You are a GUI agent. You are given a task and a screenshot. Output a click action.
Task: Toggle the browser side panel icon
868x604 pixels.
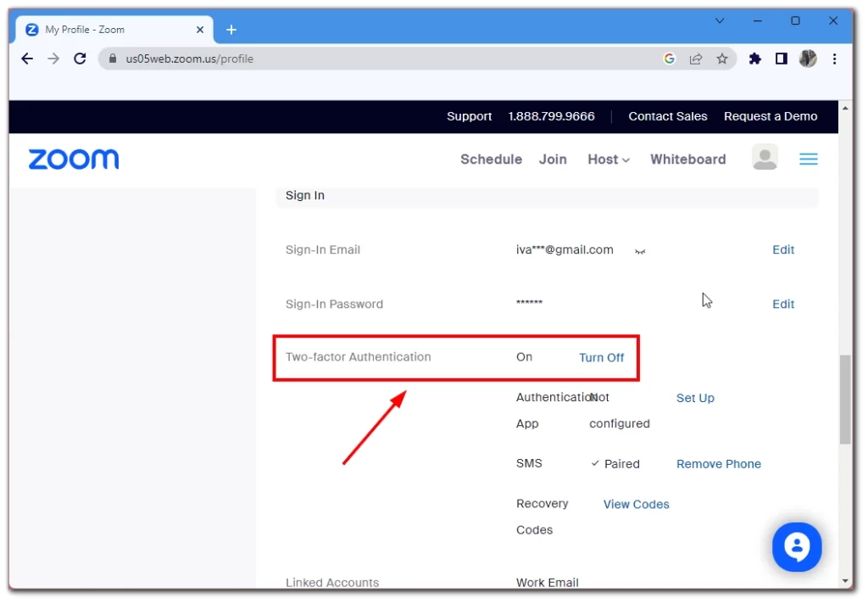pyautogui.click(x=781, y=59)
